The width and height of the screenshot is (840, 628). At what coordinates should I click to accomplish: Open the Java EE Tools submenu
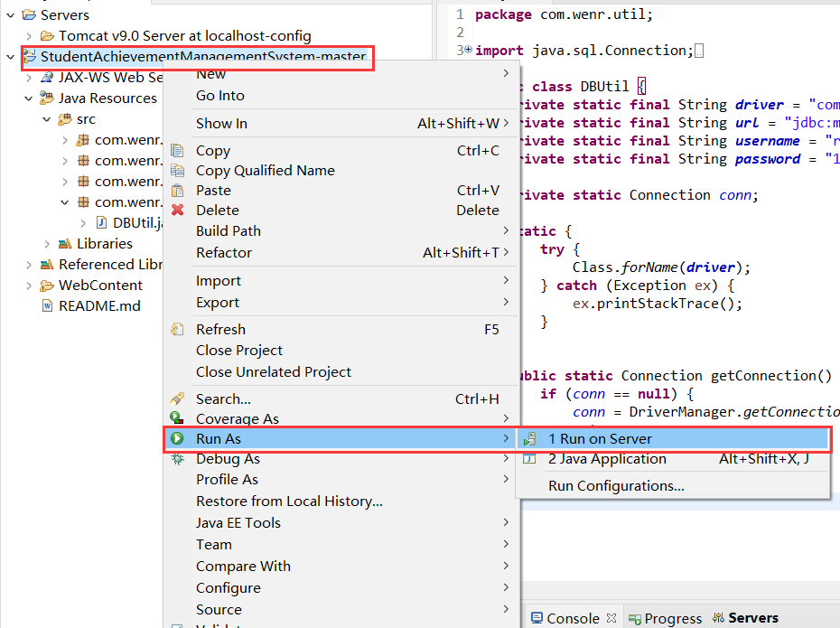(341, 522)
